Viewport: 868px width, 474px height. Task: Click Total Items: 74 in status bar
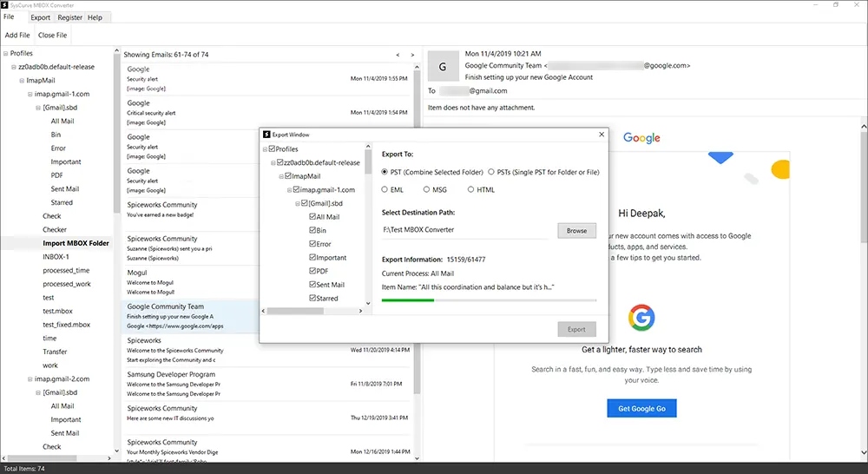click(x=24, y=469)
